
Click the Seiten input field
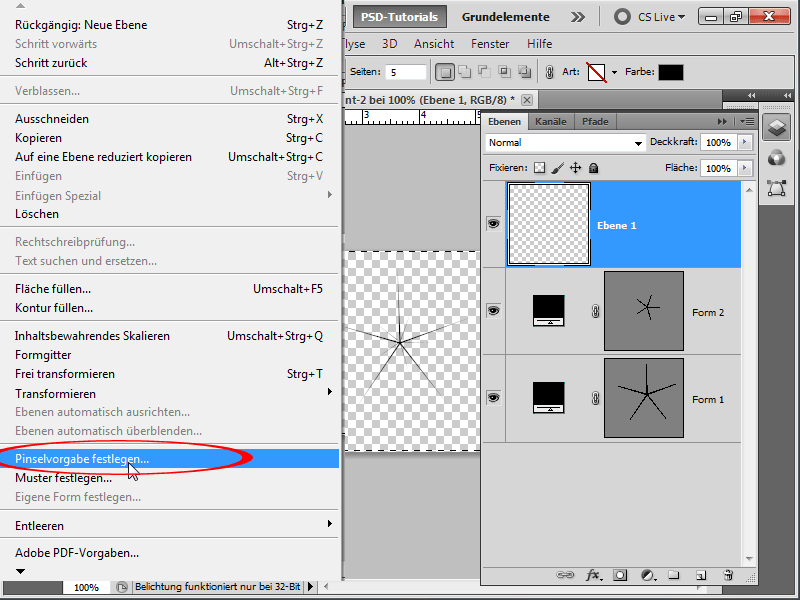tap(405, 72)
